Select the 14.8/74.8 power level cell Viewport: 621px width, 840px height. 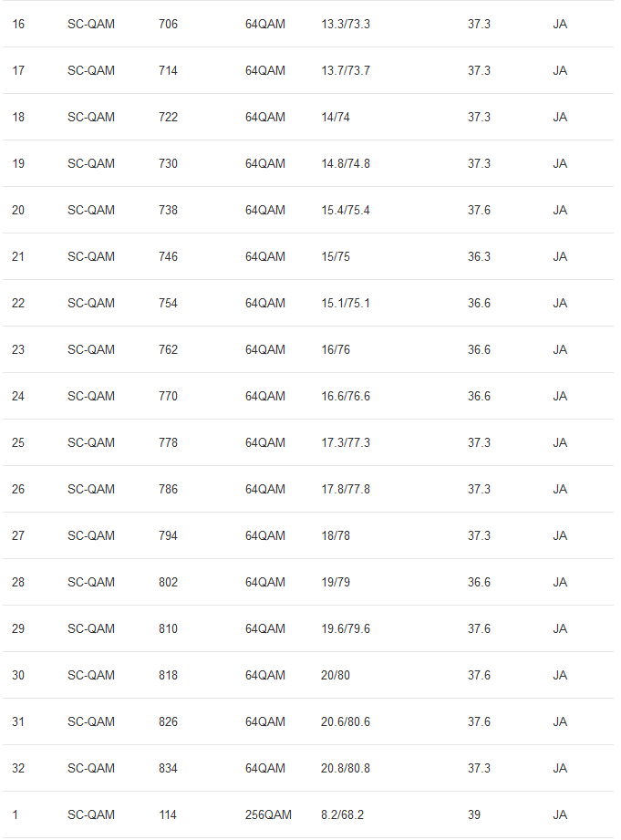tap(346, 164)
